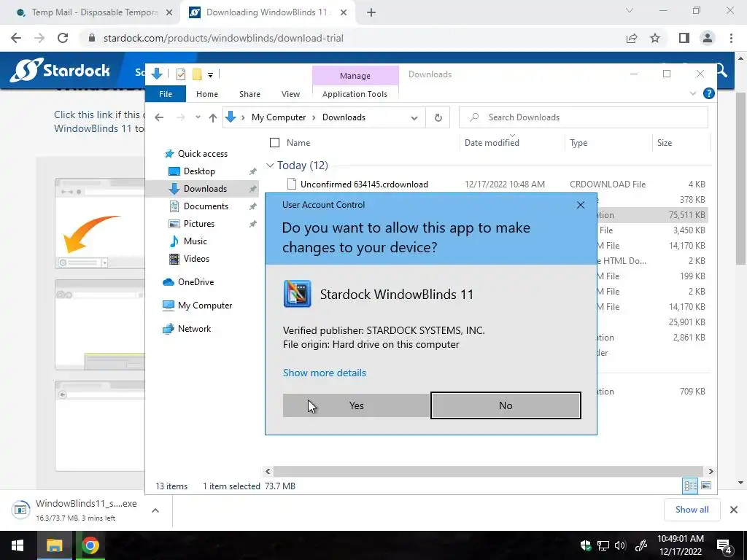Click Properties icon in quick access toolbar

(181, 74)
